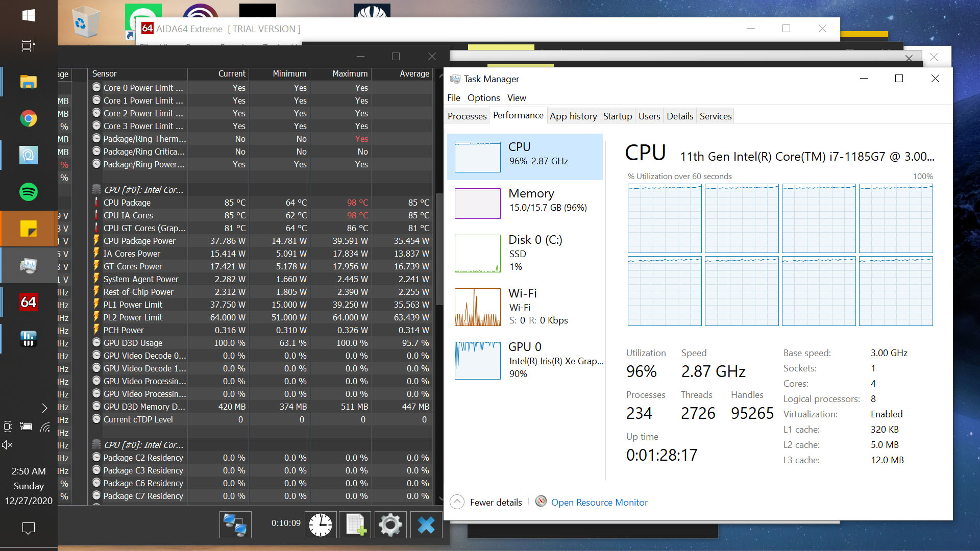Select GPU D3D Memory D... row
This screenshot has width=980, height=551.
[260, 407]
